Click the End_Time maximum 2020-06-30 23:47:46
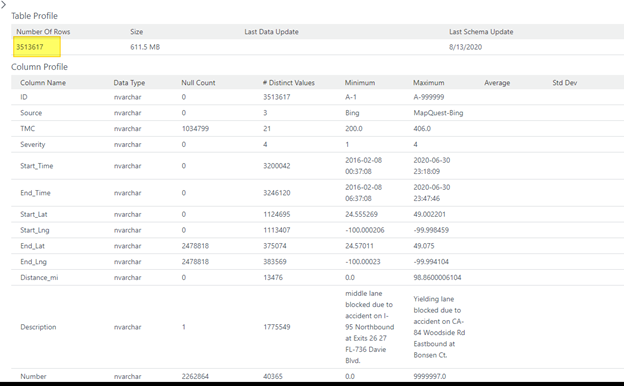Viewport: 624px width, 386px height. click(x=432, y=193)
